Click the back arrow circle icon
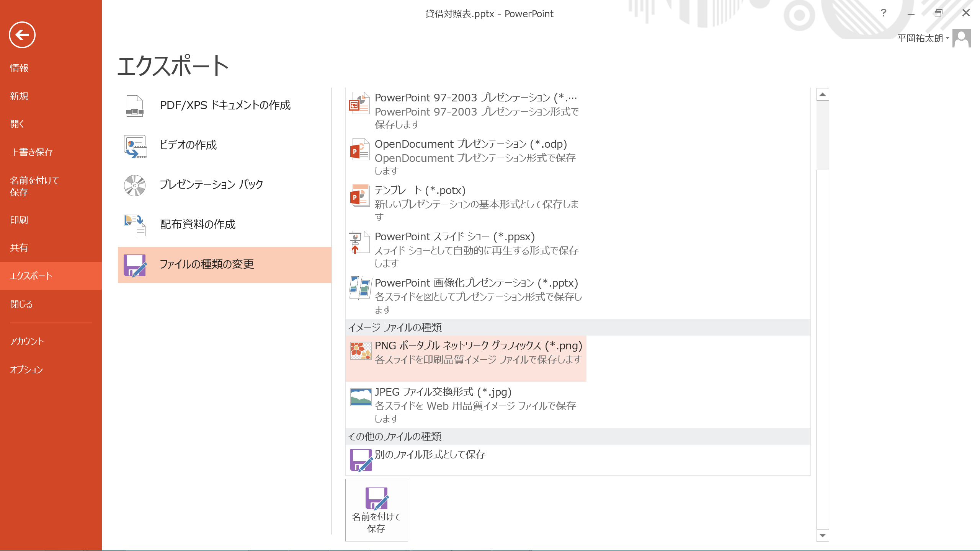The image size is (980, 551). click(22, 35)
